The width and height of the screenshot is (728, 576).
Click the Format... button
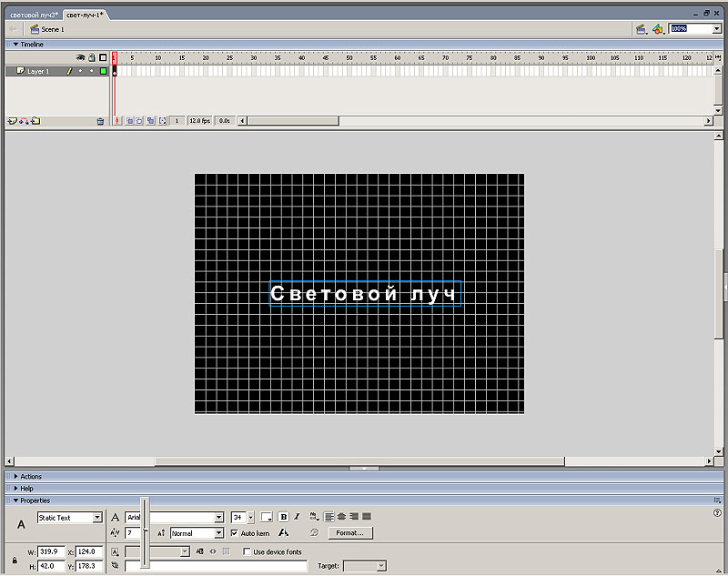(350, 533)
